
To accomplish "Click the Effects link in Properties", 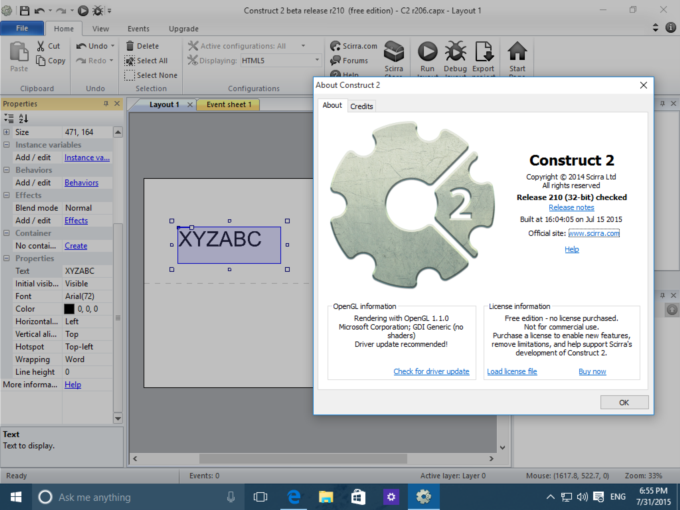I will click(x=76, y=220).
